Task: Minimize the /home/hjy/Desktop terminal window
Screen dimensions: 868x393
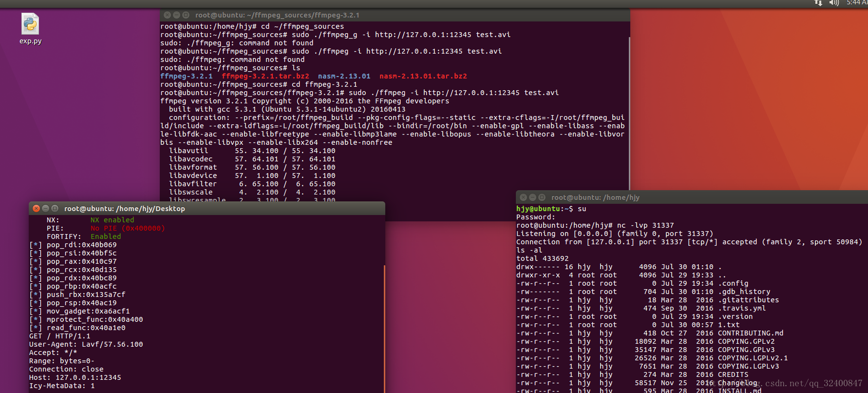Action: [45, 208]
